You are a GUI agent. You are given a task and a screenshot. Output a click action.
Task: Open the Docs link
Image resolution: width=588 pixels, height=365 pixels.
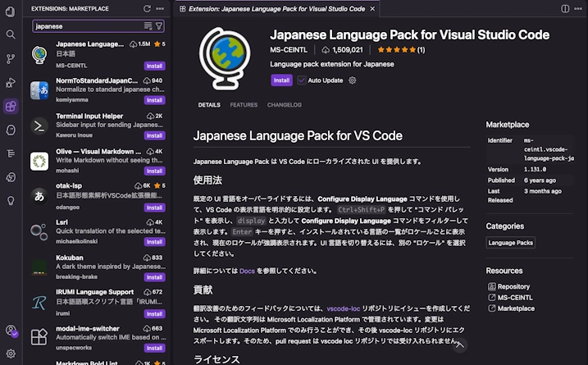tap(247, 271)
